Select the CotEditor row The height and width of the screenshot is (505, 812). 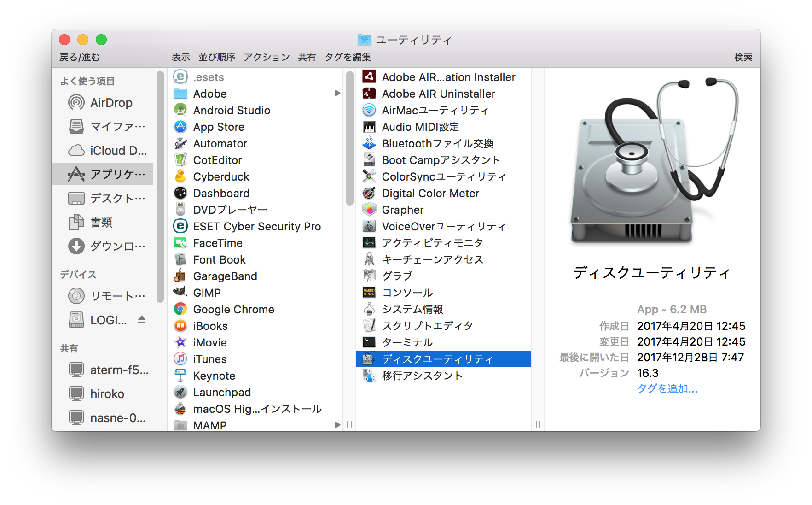(x=256, y=160)
